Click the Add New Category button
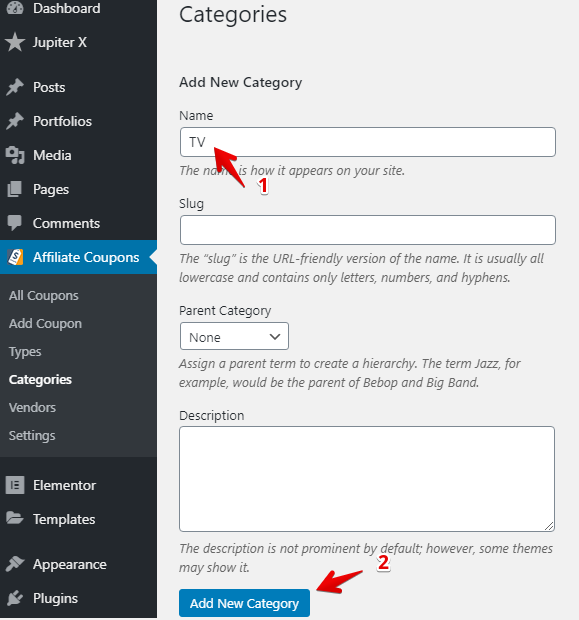 tap(244, 603)
